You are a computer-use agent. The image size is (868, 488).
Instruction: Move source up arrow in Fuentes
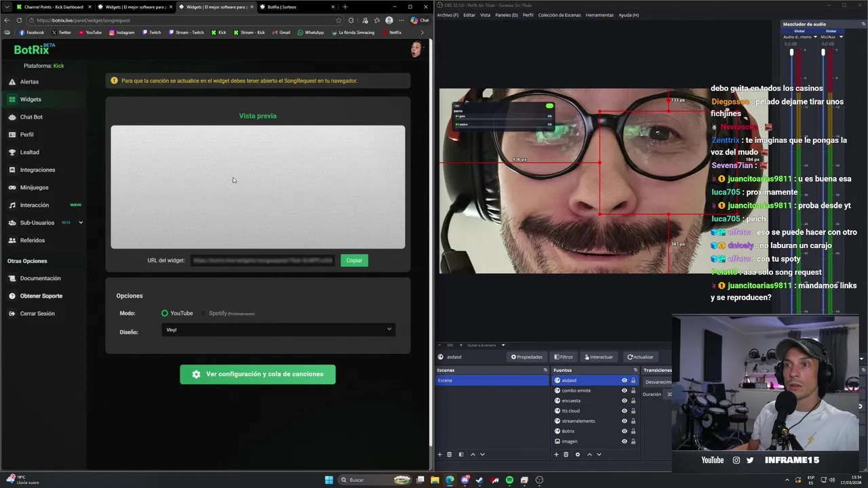point(589,454)
